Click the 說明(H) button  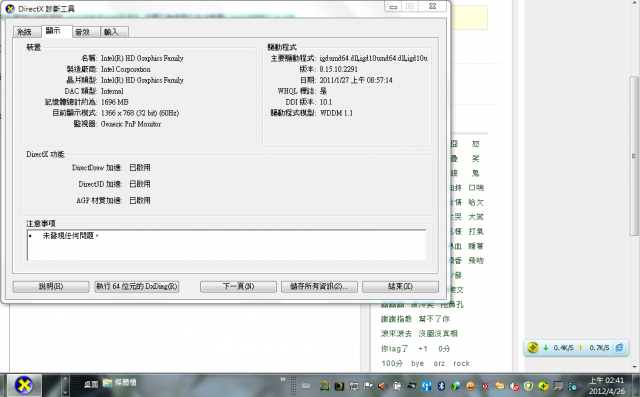[51, 286]
